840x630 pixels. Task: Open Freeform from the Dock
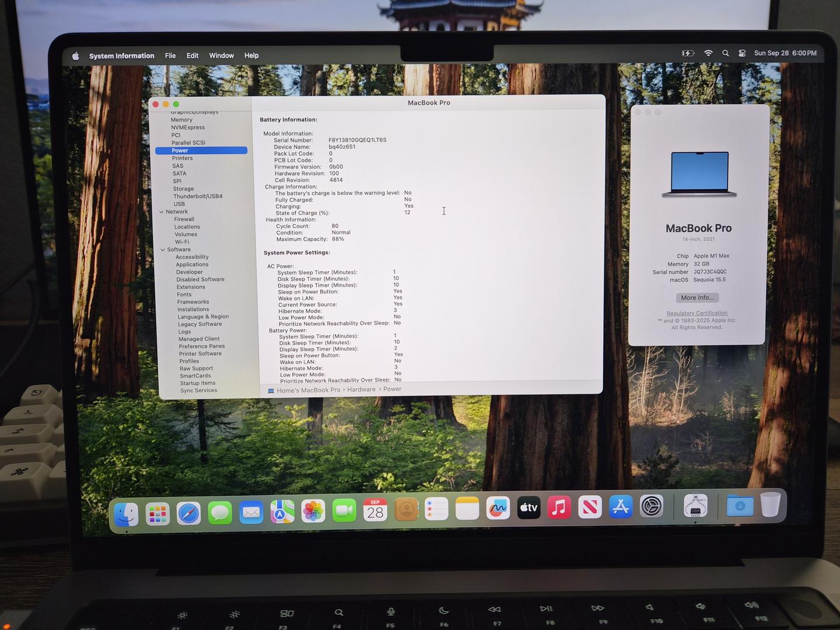498,509
